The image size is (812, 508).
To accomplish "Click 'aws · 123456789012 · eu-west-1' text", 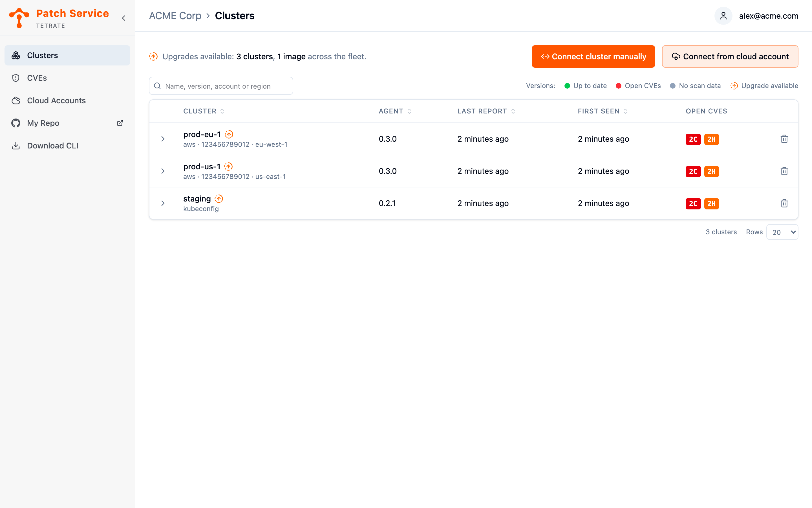I will click(235, 144).
